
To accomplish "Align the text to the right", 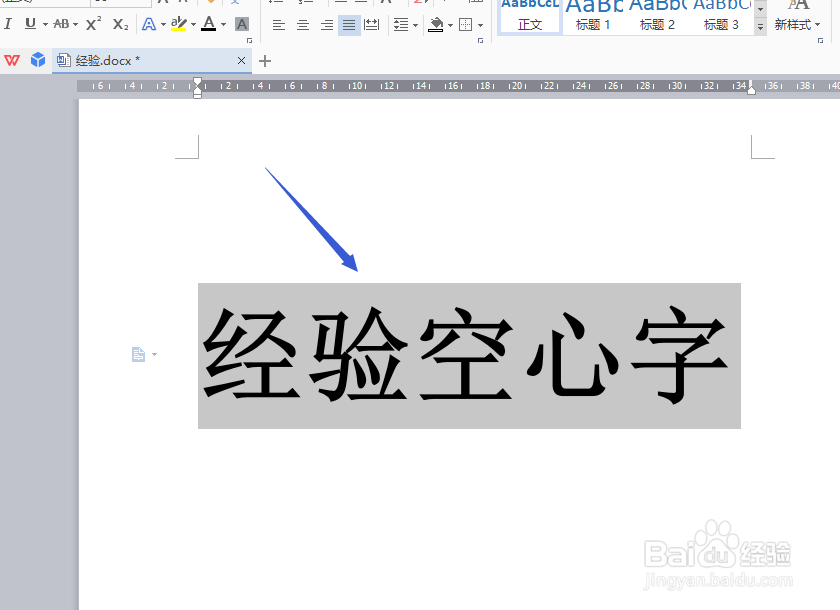I will pos(326,24).
